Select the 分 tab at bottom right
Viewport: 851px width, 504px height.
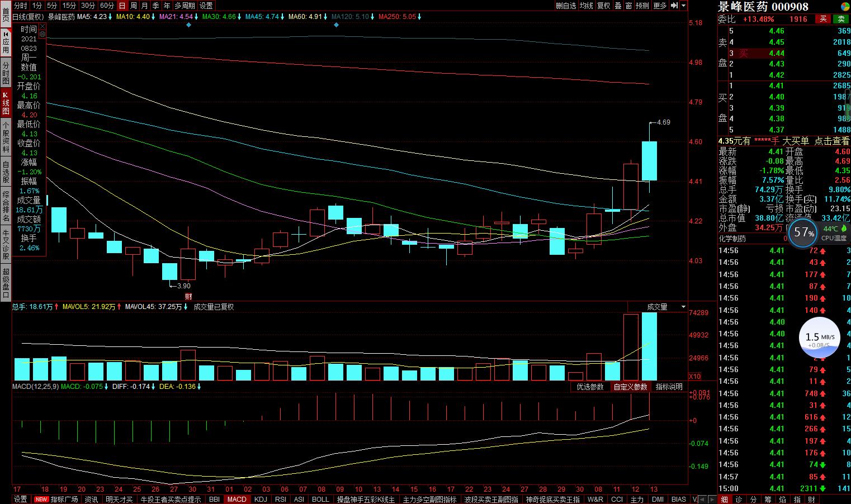pyautogui.click(x=753, y=500)
